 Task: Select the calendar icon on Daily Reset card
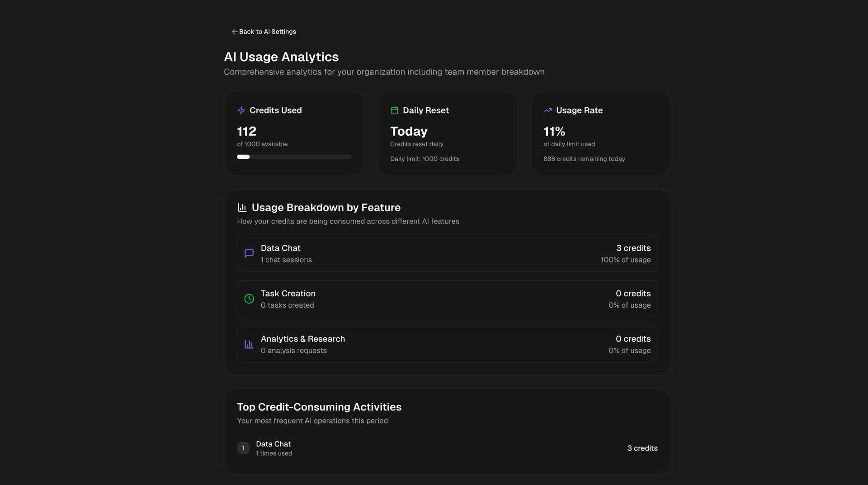point(394,110)
